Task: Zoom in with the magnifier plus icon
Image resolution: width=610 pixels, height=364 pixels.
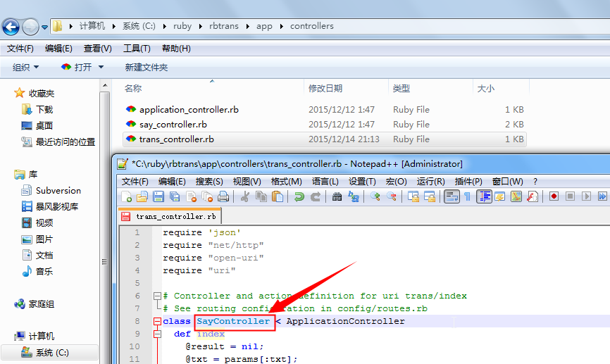Action: tap(375, 196)
